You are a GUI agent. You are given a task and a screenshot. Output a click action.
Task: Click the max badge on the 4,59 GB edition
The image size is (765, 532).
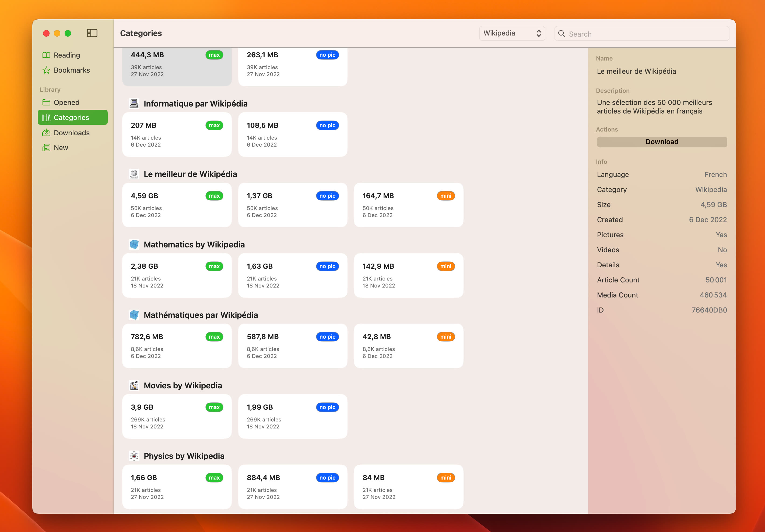pyautogui.click(x=214, y=196)
